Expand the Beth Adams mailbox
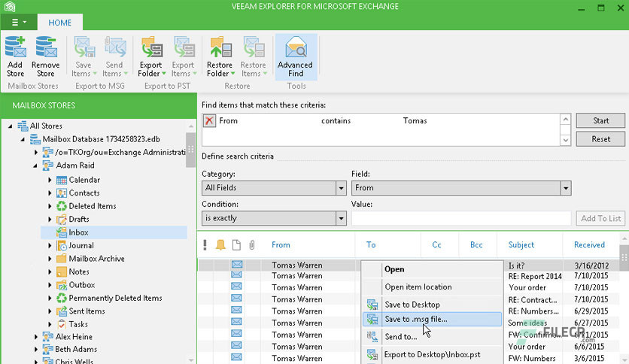The image size is (629, 364). coord(35,350)
